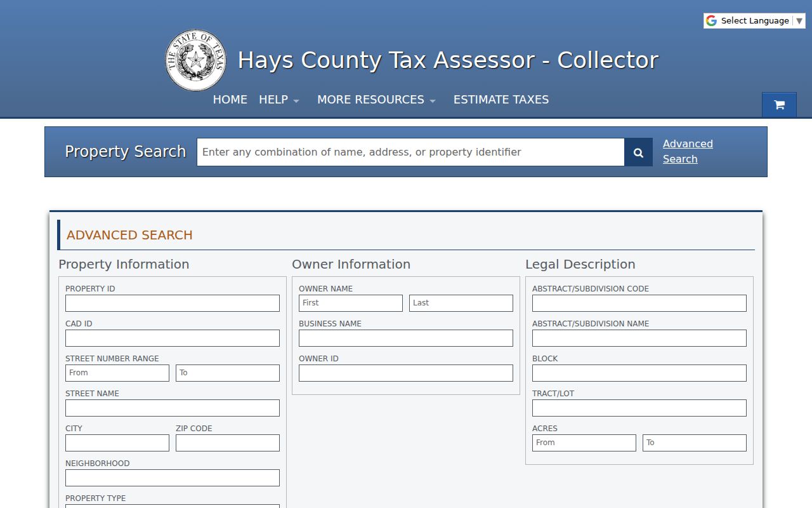Focus the Acres From field
Viewport: 812px width, 508px height.
(584, 443)
